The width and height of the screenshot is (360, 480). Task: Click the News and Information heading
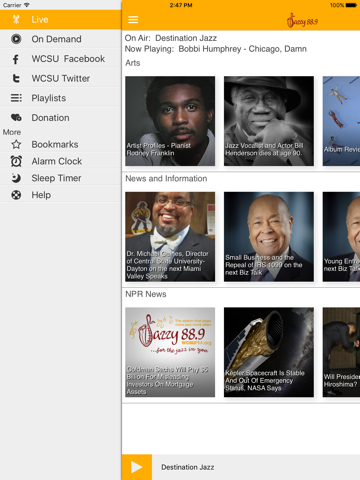coord(166,179)
